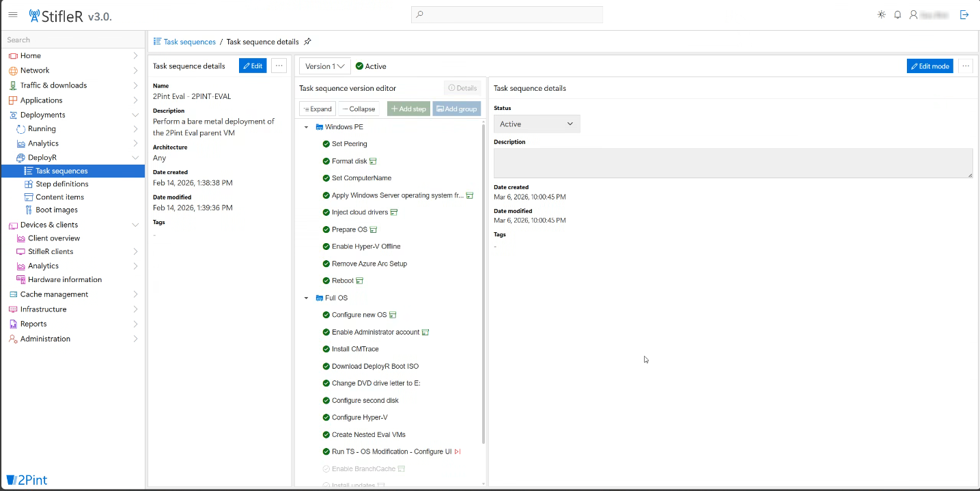Toggle status check on Set Peering
The height and width of the screenshot is (491, 980).
[326, 144]
